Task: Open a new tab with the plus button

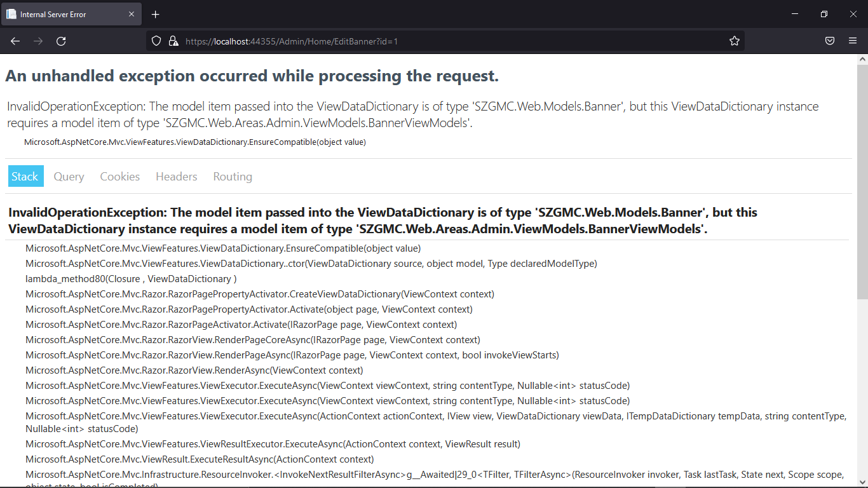Action: click(x=156, y=14)
